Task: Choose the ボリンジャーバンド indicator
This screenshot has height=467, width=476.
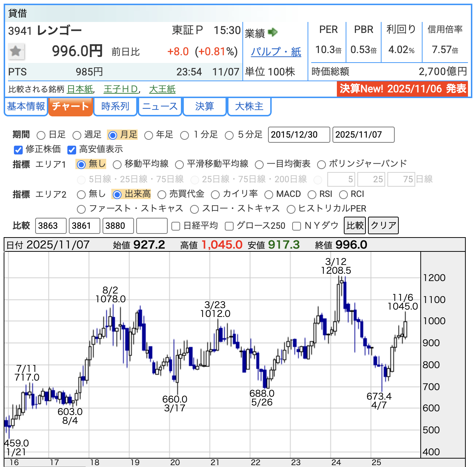Action: click(x=321, y=165)
